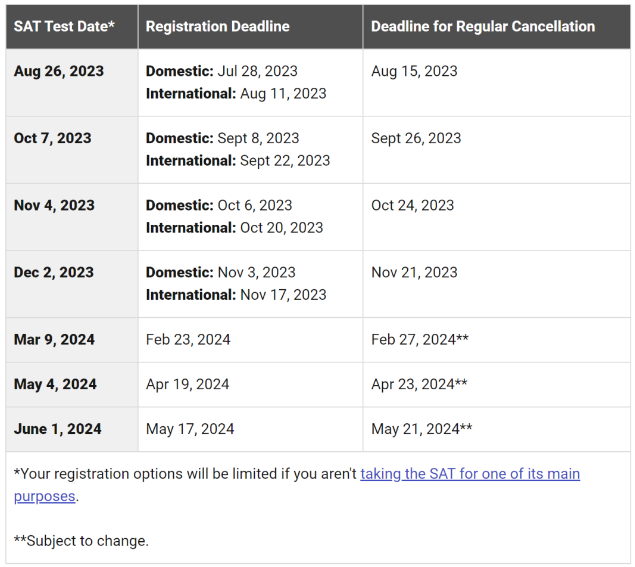This screenshot has width=635, height=567.
Task: Click the June 1, 2024 test date
Action: (x=58, y=429)
